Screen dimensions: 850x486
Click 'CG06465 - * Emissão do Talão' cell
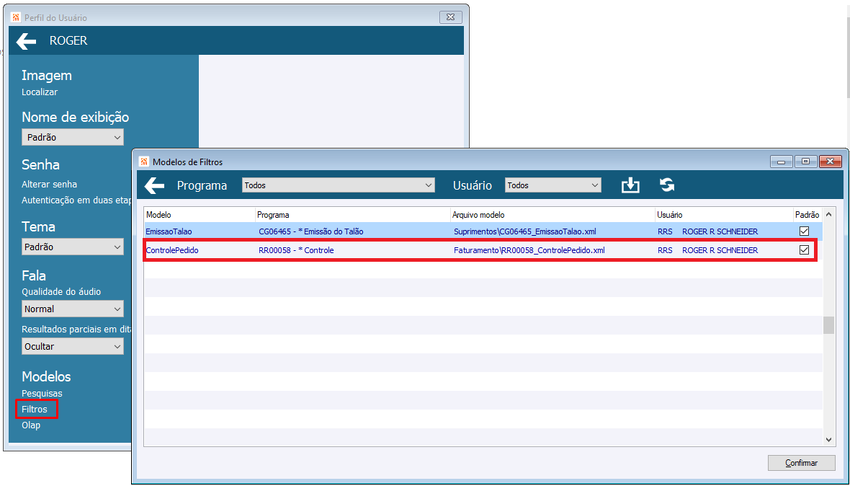coord(311,231)
